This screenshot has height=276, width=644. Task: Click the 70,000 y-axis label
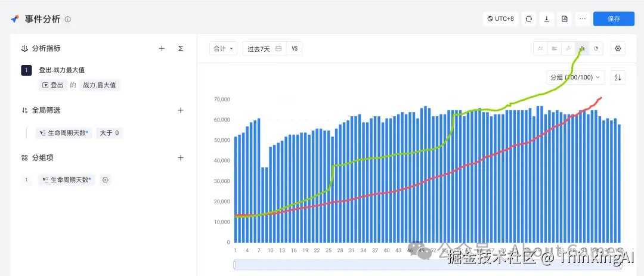tap(222, 100)
